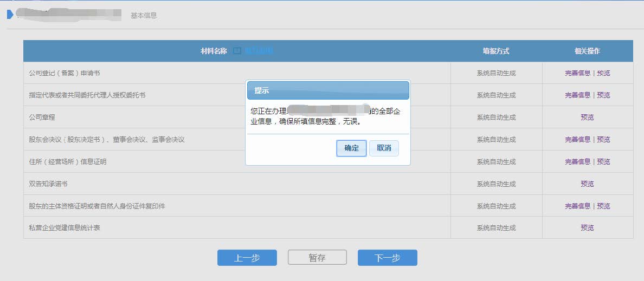The height and width of the screenshot is (281, 644).
Task: Click the 材料名称 column header
Action: [x=214, y=51]
